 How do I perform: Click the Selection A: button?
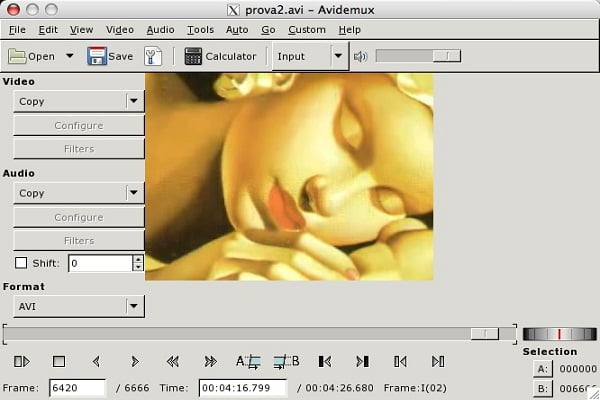tap(543, 369)
